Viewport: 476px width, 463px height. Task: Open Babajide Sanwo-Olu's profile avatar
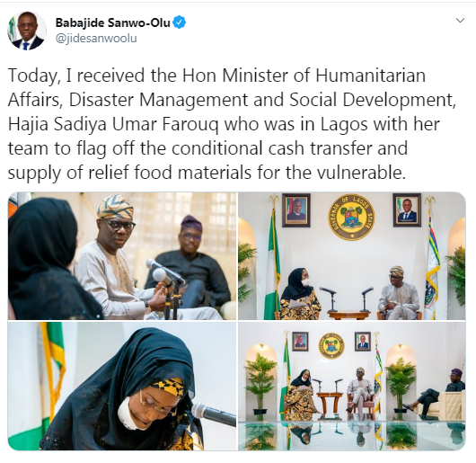click(26, 31)
